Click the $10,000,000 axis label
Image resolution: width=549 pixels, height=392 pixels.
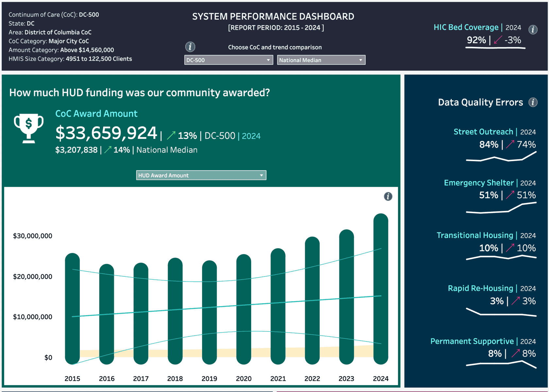pyautogui.click(x=32, y=317)
